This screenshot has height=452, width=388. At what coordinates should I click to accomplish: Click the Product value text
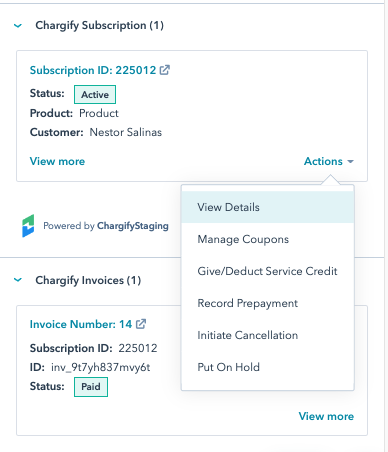[99, 113]
